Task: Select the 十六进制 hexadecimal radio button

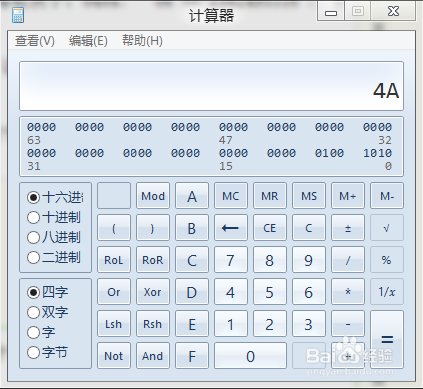Action: [x=33, y=198]
